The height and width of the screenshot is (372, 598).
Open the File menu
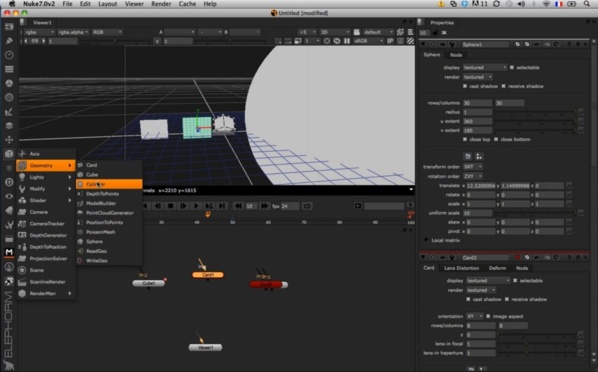click(x=68, y=4)
